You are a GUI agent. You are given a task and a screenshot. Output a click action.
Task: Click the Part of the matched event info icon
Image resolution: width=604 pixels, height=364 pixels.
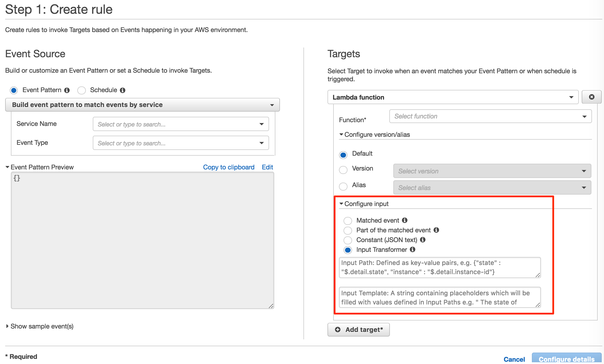[x=436, y=230]
